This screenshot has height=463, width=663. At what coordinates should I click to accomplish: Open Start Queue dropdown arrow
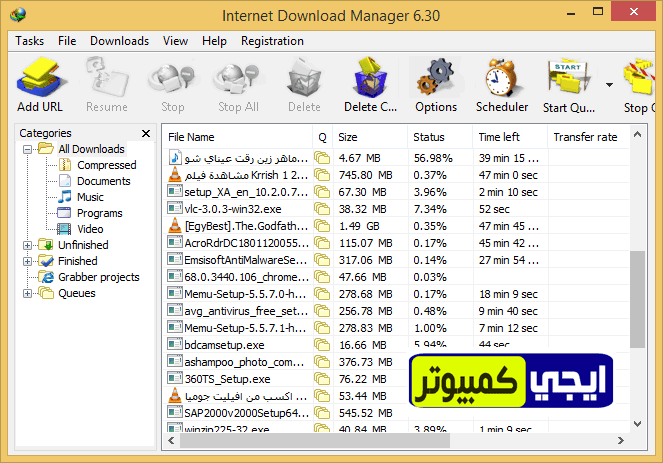[x=609, y=85]
